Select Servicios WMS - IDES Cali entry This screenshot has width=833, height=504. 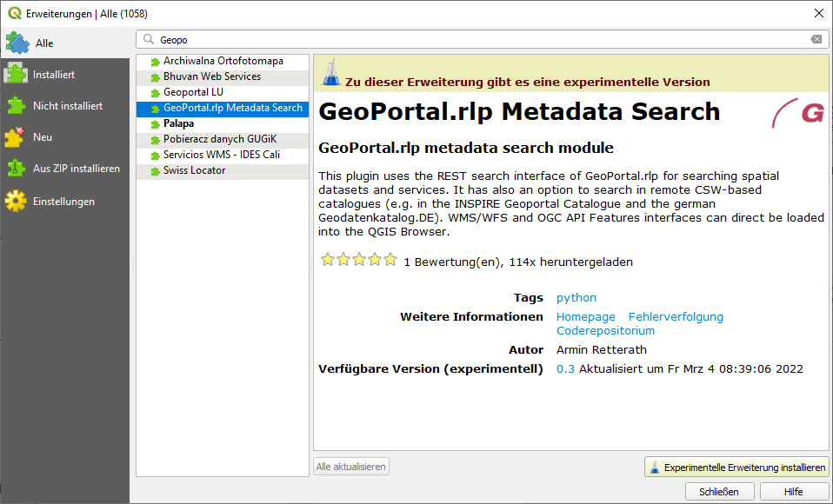coord(223,156)
